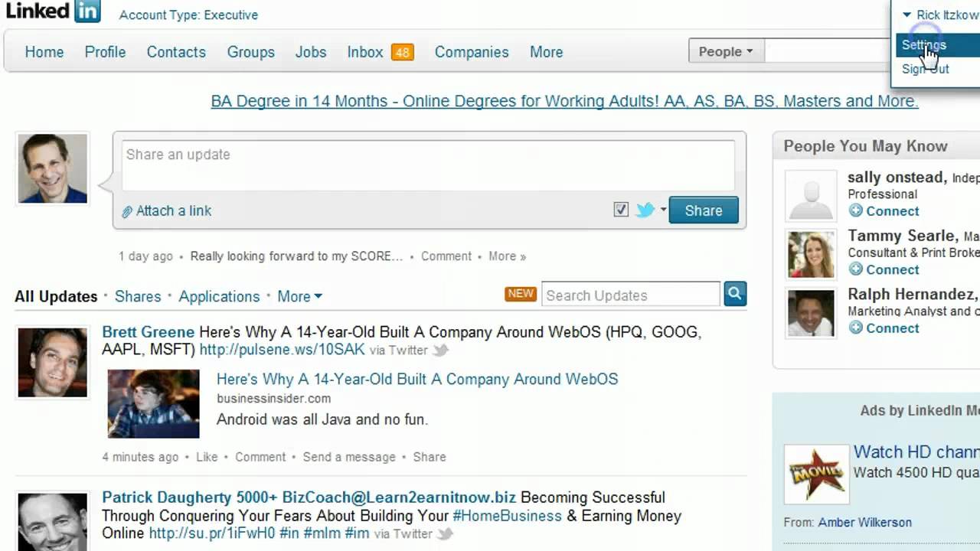980x551 pixels.
Task: Open the Watch HD channels ad link
Action: pyautogui.click(x=916, y=452)
